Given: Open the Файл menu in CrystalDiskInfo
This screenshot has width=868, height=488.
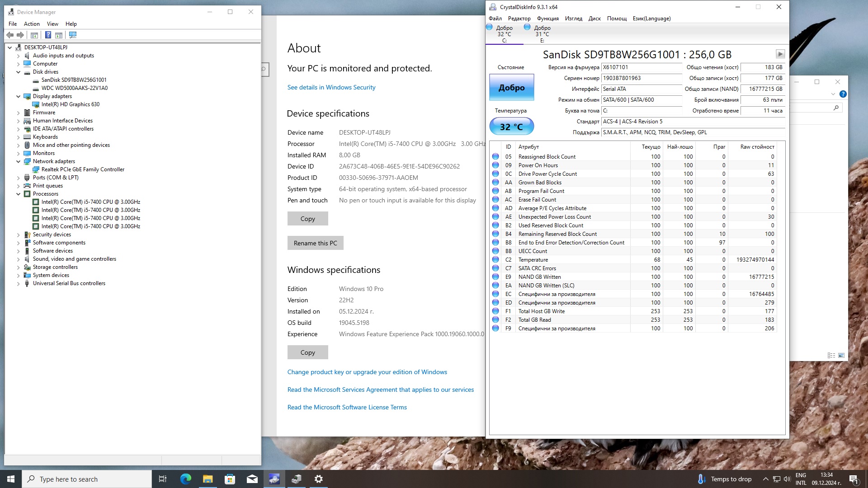Looking at the screenshot, I should [x=495, y=19].
